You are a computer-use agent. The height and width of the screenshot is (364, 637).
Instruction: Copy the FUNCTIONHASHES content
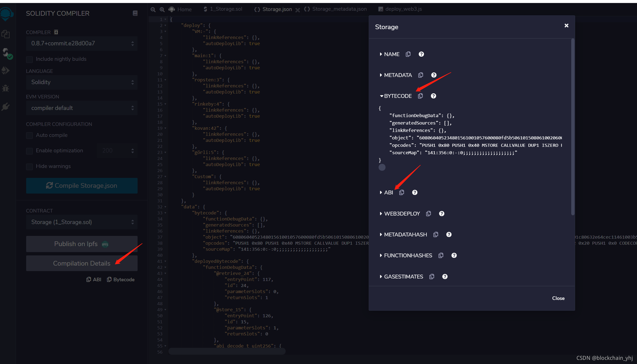point(441,255)
